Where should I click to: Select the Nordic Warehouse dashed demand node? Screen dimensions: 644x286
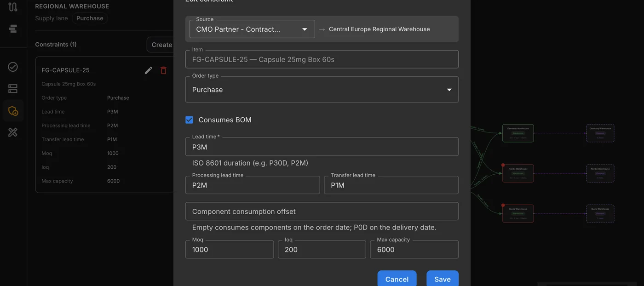point(600,173)
